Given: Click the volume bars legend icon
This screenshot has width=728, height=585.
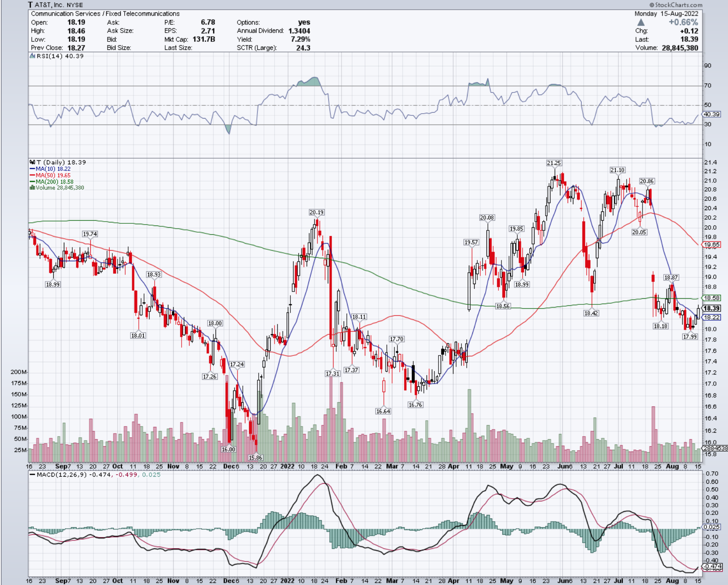Looking at the screenshot, I should click(x=32, y=188).
